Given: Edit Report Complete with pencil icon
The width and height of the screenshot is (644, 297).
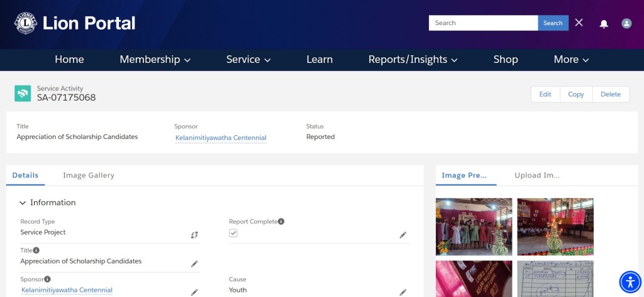Looking at the screenshot, I should click(403, 235).
